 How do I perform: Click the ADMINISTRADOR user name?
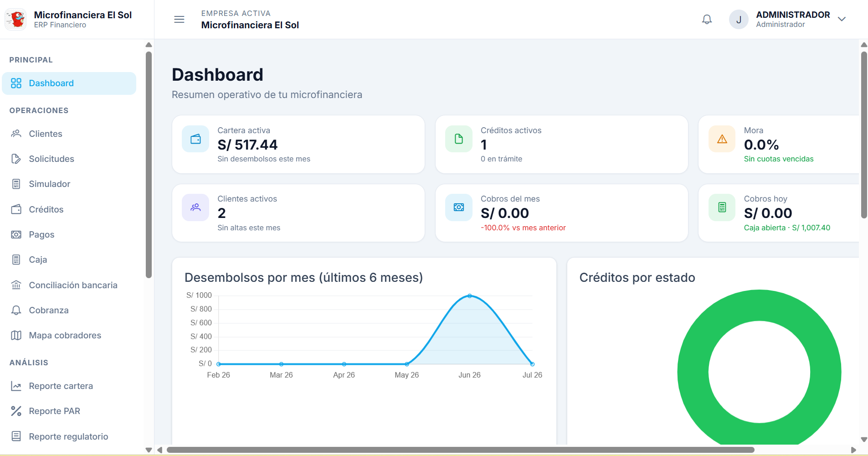[793, 15]
